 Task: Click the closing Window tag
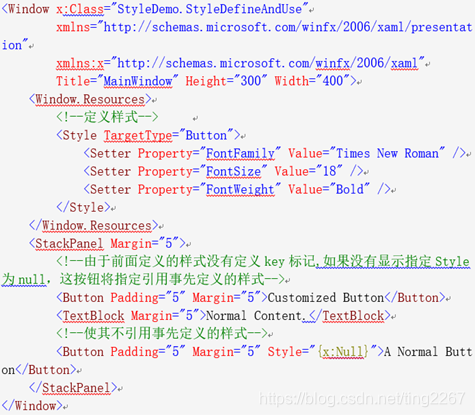(x=32, y=406)
